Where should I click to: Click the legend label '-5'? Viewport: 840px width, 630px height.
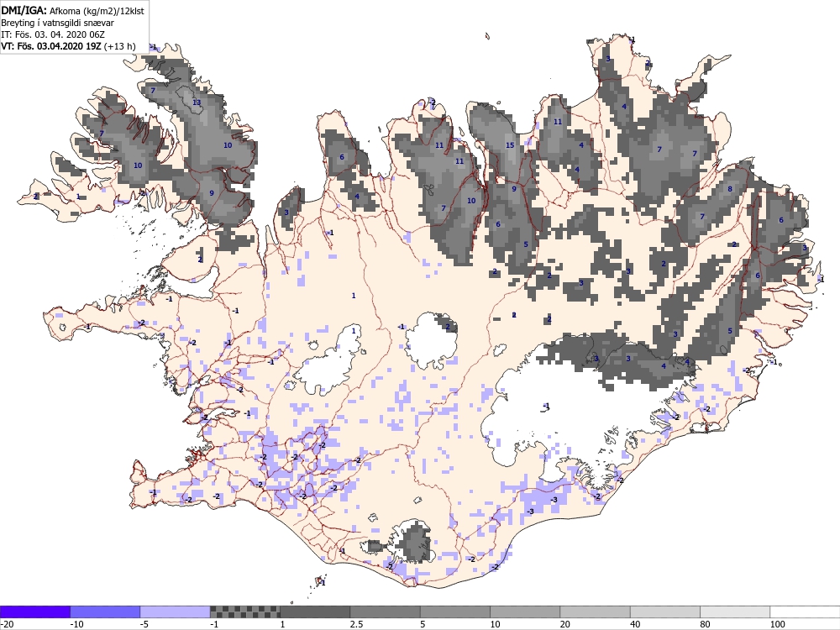pyautogui.click(x=145, y=624)
